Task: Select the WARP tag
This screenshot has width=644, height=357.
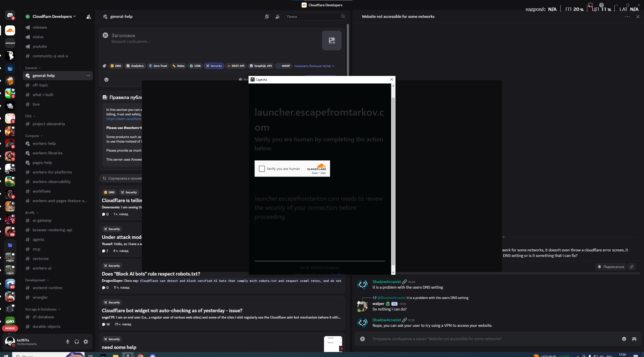Action: coord(284,66)
